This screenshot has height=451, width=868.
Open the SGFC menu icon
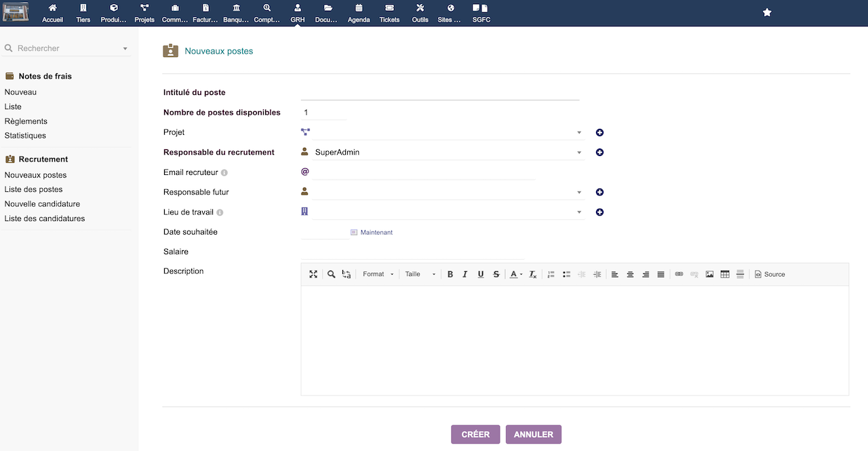481,8
